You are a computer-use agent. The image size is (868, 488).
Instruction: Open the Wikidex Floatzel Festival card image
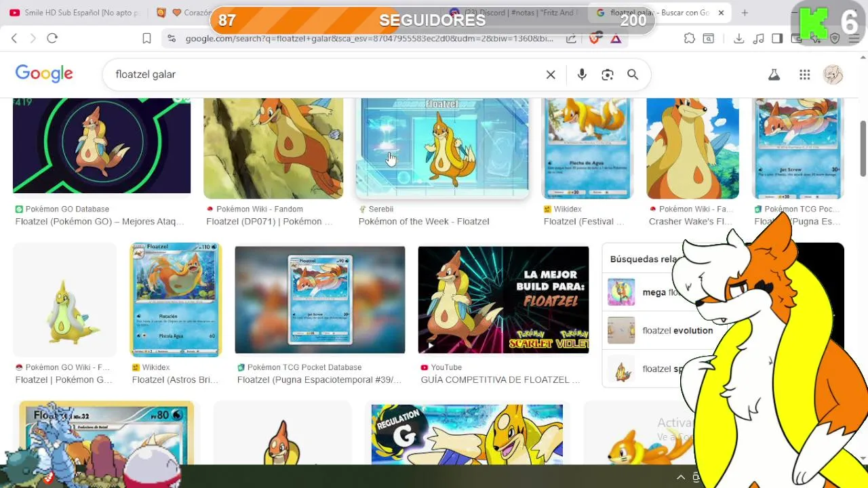[587, 148]
